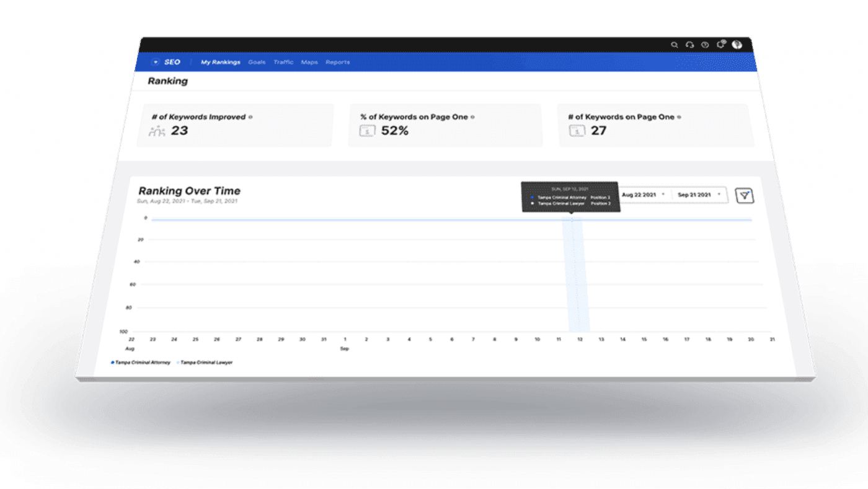868x489 pixels.
Task: Click the 'Sun, Aug 22, 2021 - Tue, Sep 21, 2021' subtitle
Action: tap(187, 201)
